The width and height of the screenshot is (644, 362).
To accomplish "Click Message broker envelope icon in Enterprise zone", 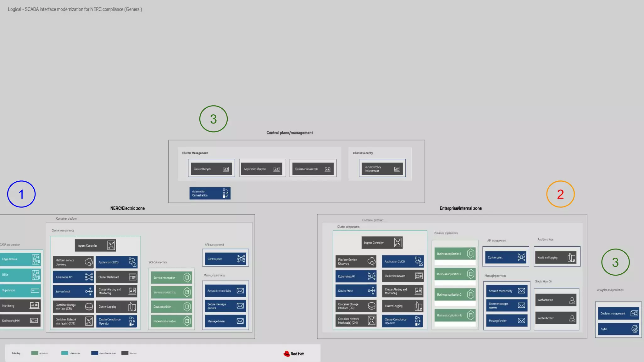I will (x=521, y=321).
